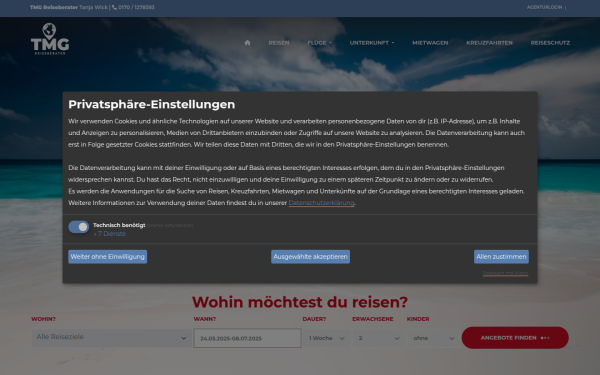
Task: Open the Erwachsene count dropdown
Action: (378, 338)
